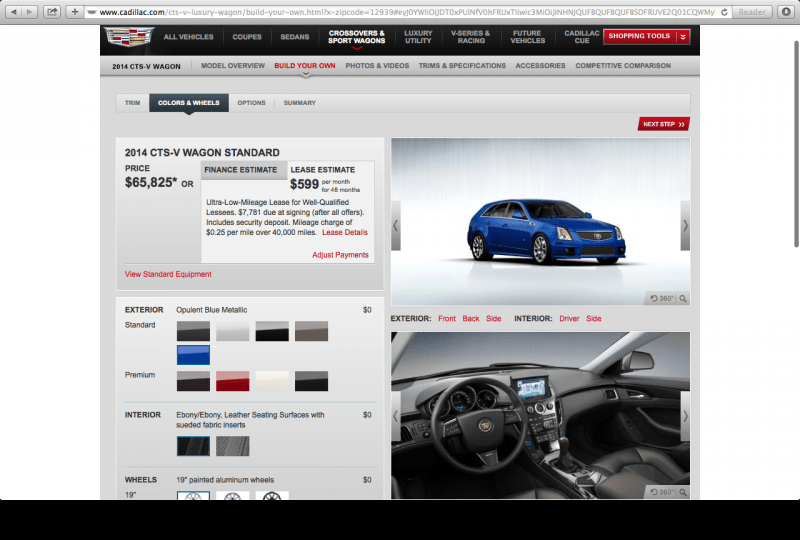This screenshot has height=540, width=800.
Task: Open the Lease Details link
Action: (x=345, y=232)
